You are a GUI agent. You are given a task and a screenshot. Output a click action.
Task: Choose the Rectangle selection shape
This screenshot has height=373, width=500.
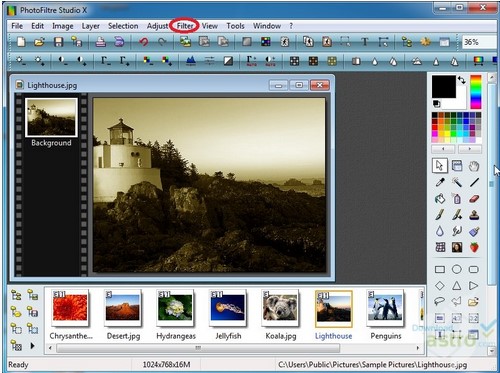[x=440, y=269]
